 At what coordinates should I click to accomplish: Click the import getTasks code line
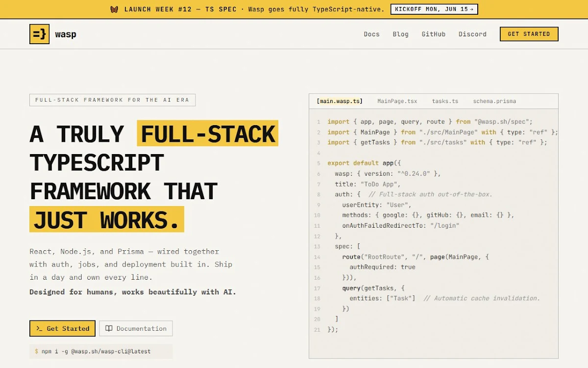tap(437, 142)
